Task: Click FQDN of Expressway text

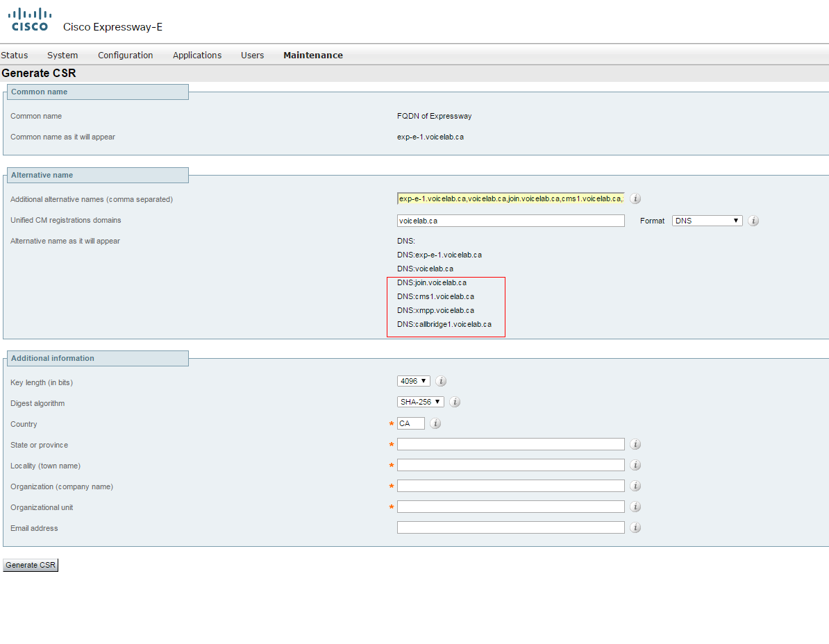Action: point(434,116)
